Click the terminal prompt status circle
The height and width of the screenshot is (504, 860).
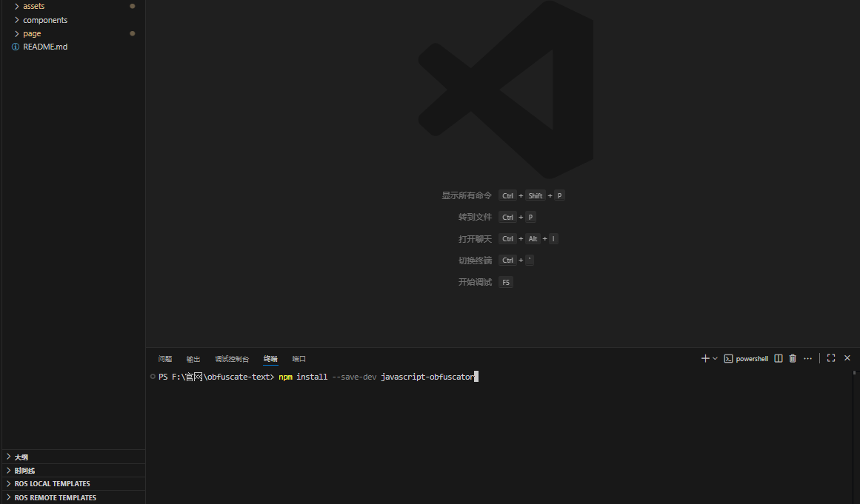(x=153, y=377)
